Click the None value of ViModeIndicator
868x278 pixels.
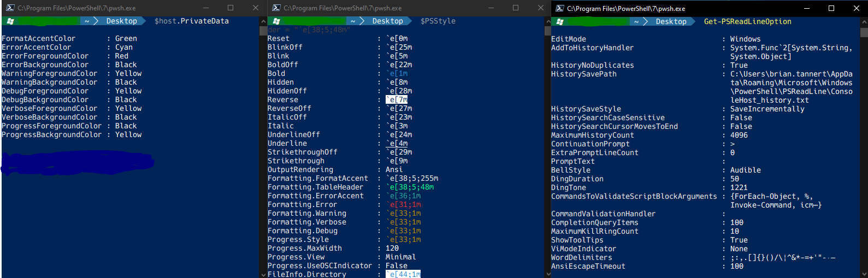[x=739, y=249]
